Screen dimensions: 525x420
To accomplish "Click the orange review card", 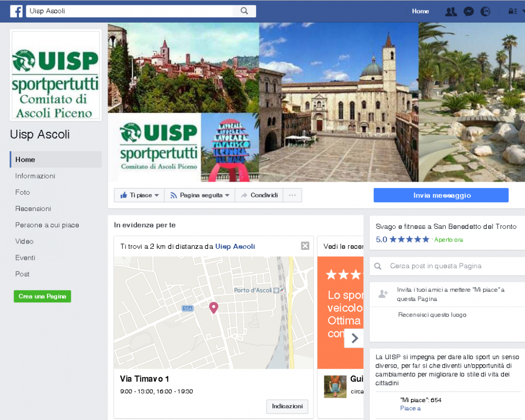I will (340, 313).
